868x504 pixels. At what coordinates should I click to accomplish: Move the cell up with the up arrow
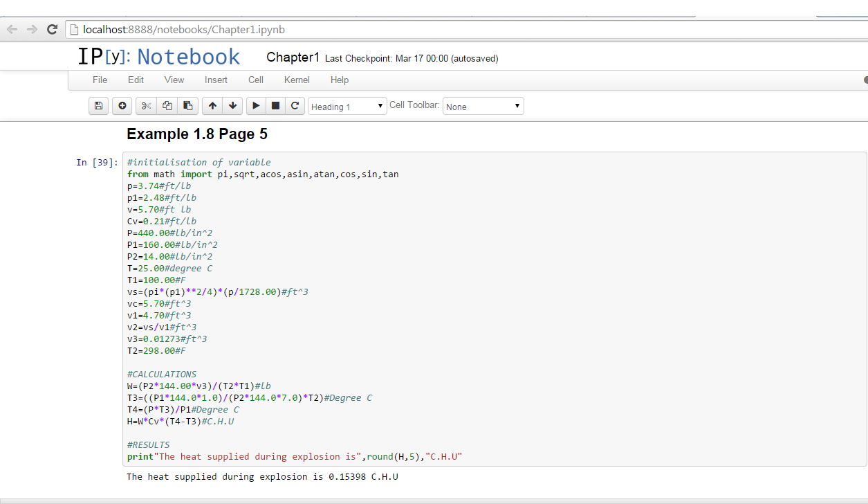(x=212, y=106)
